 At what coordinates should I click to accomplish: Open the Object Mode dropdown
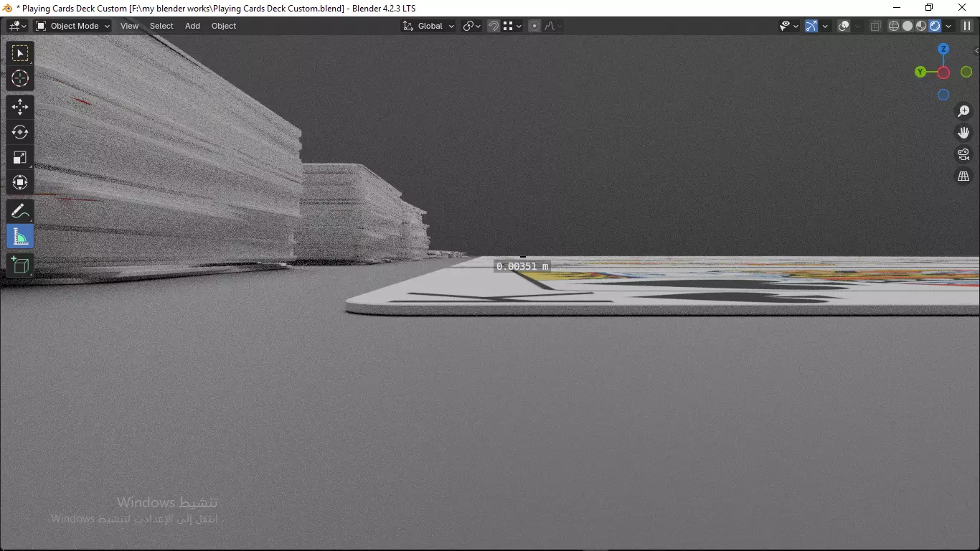(x=72, y=26)
